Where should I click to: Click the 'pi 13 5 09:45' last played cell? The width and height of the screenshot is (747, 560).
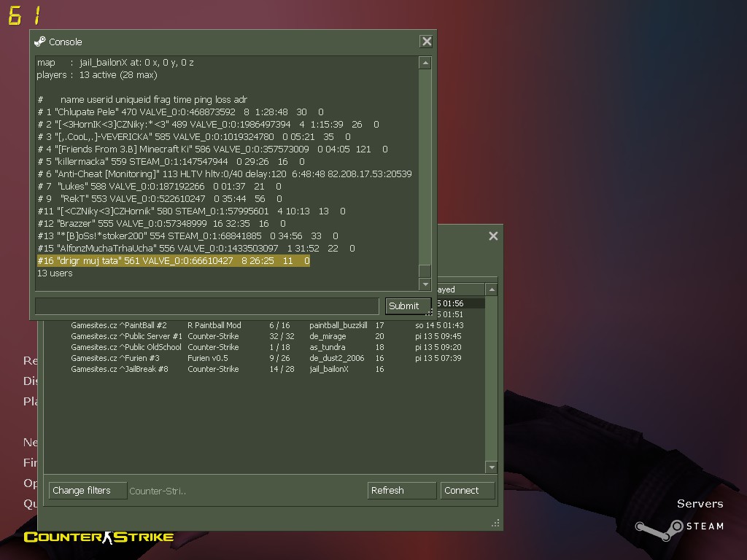[x=438, y=337]
